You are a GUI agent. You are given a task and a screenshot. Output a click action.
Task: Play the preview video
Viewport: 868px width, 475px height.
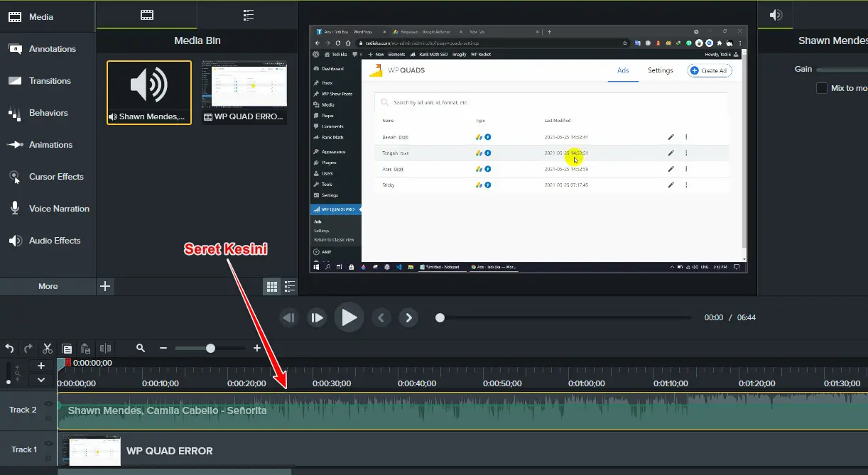[349, 317]
